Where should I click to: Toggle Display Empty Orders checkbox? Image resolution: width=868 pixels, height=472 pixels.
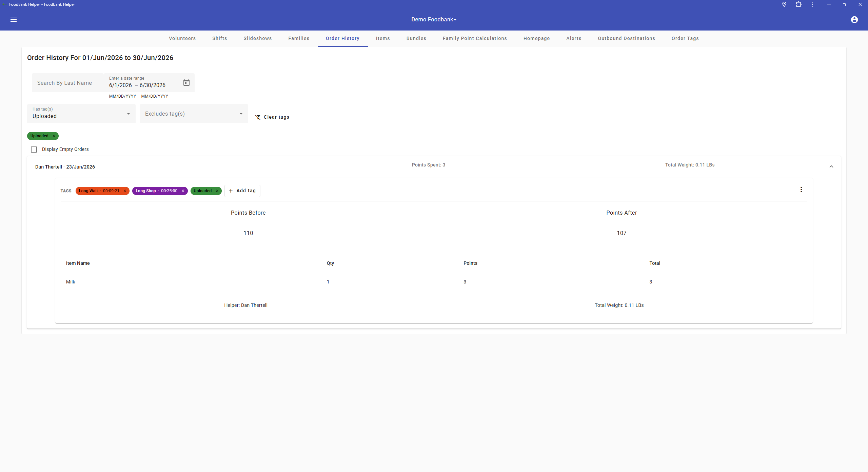[x=34, y=150]
